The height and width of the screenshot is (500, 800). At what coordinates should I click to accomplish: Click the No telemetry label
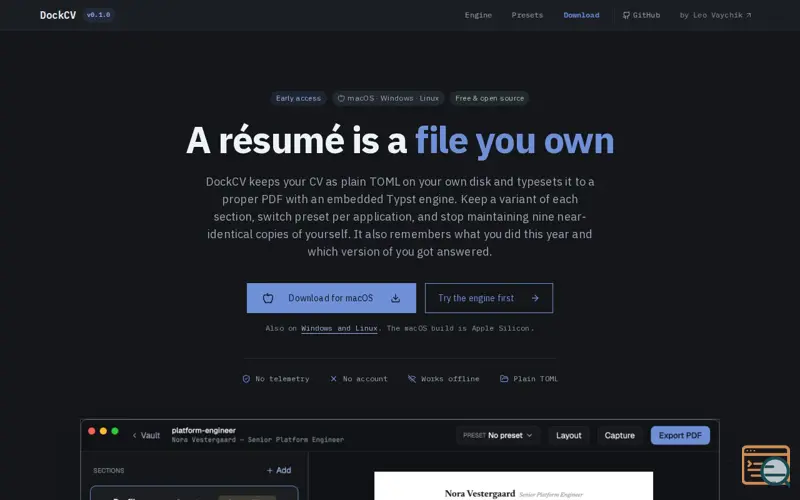(282, 379)
